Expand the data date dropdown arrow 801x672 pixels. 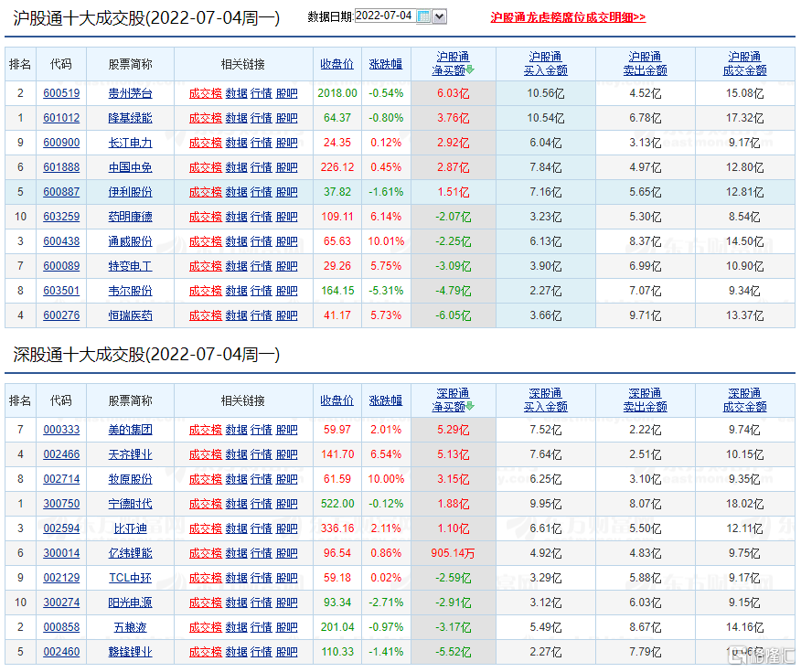[439, 16]
